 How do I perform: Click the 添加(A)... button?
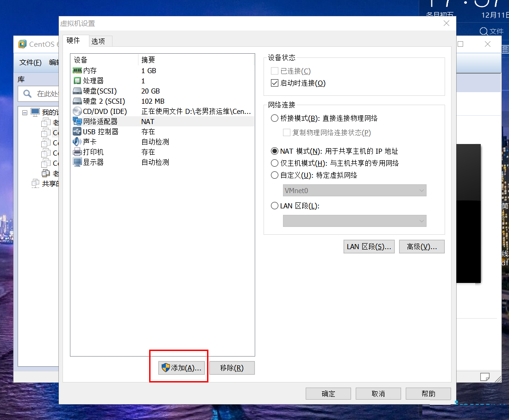click(182, 368)
